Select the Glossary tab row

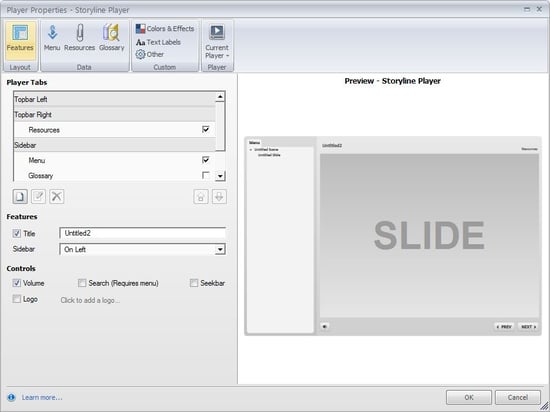(x=114, y=175)
